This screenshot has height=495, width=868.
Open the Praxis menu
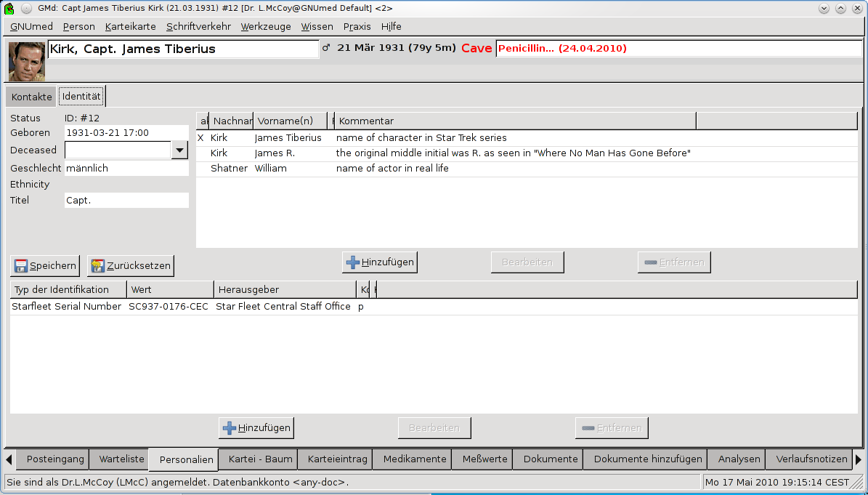pos(357,27)
